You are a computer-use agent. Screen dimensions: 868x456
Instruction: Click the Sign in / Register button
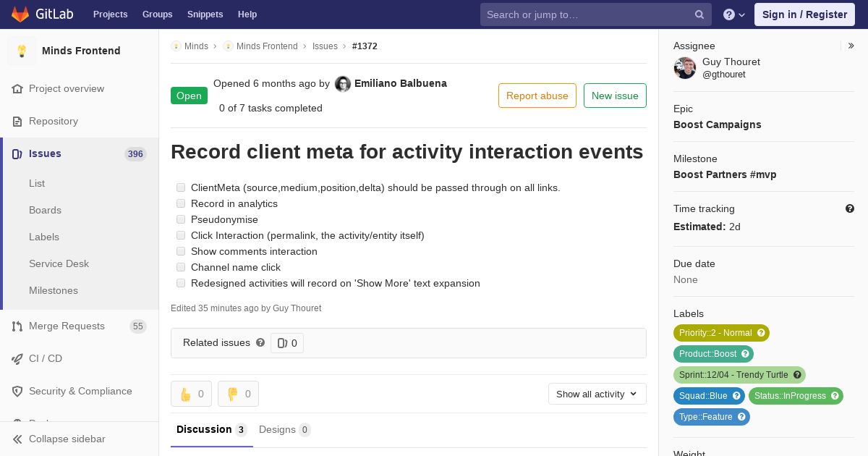804,14
